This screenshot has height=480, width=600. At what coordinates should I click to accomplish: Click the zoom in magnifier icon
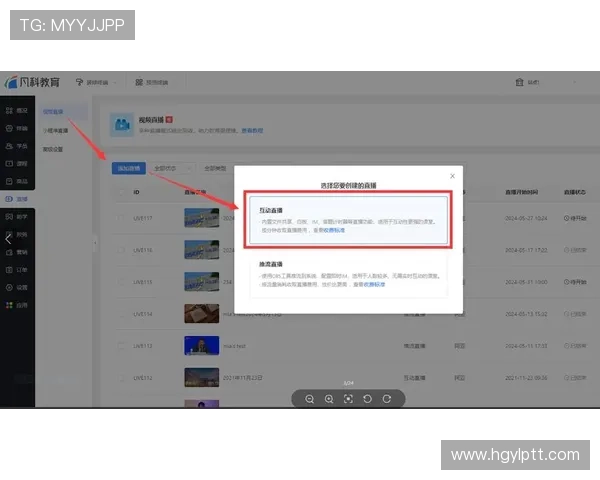[x=329, y=398]
